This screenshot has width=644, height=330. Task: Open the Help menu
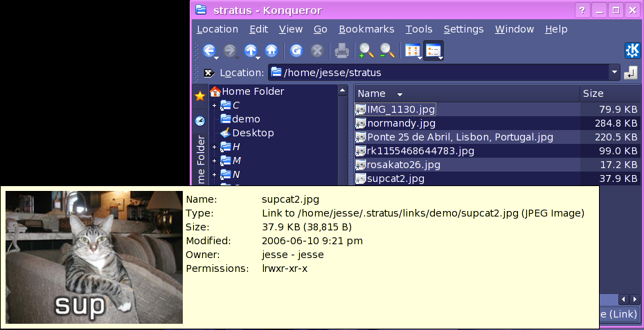pos(556,29)
